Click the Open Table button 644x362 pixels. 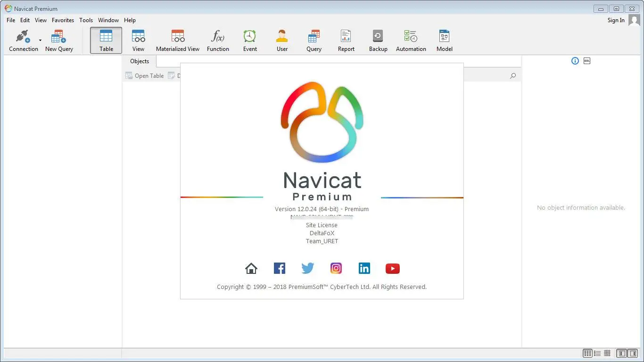145,76
